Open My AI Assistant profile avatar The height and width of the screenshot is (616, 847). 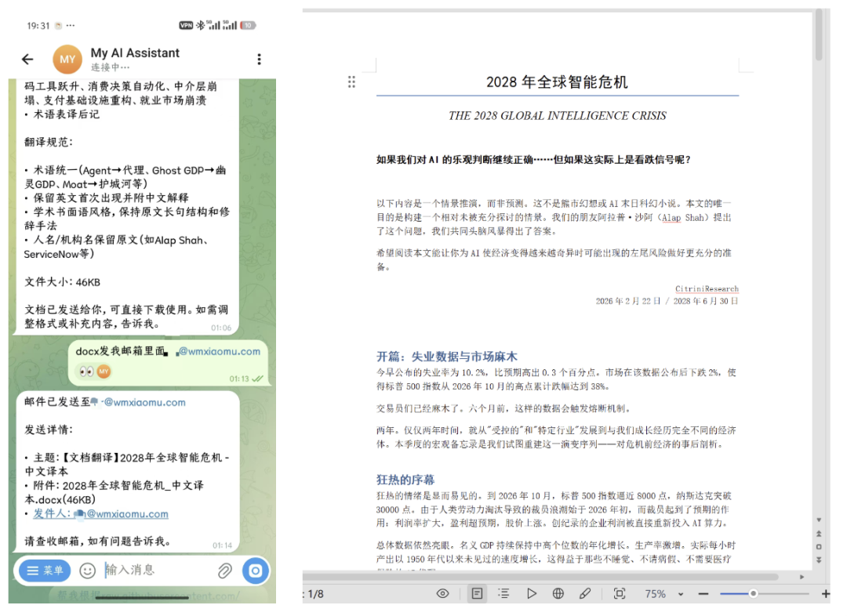pyautogui.click(x=67, y=60)
